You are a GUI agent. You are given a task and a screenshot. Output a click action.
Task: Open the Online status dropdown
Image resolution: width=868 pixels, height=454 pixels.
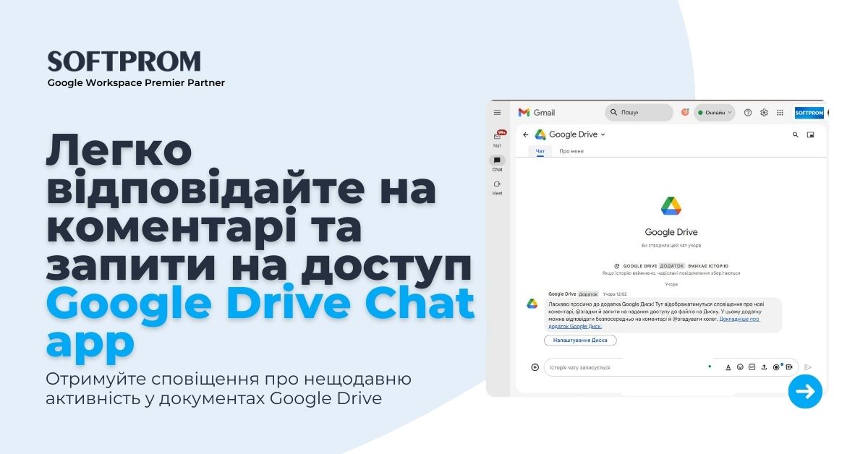point(715,113)
